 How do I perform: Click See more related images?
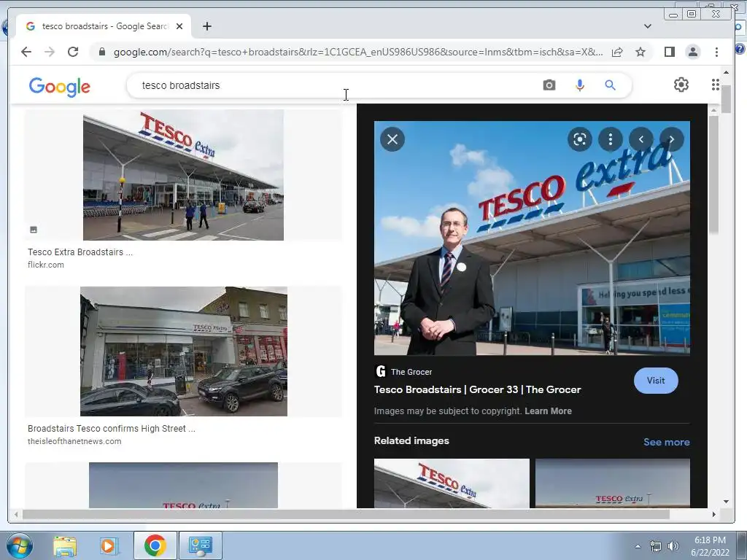point(667,442)
